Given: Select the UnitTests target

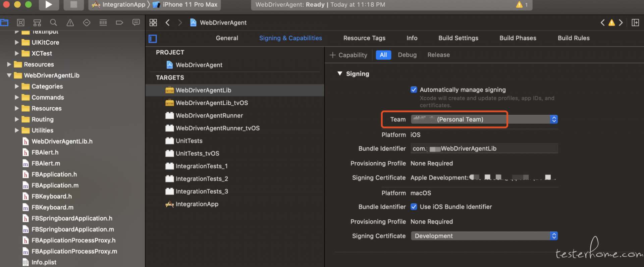Looking at the screenshot, I should (x=184, y=141).
